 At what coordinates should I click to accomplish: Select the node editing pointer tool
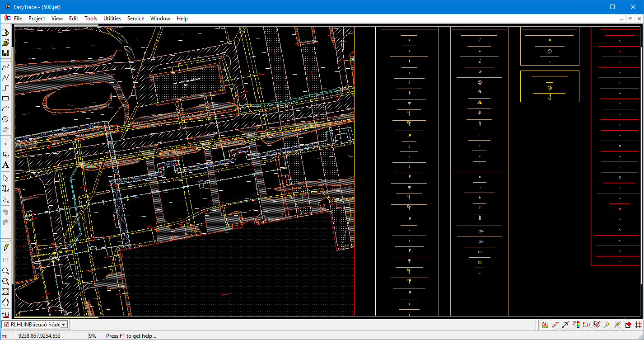click(5, 199)
